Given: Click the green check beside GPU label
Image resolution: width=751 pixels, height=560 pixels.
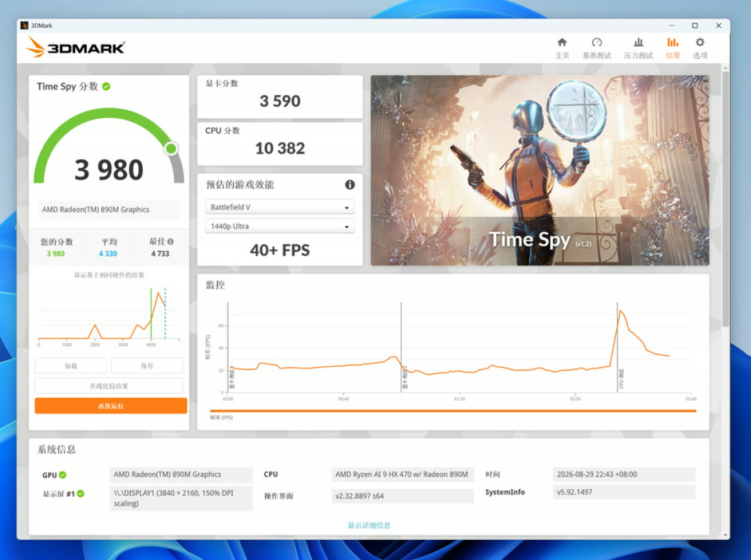Looking at the screenshot, I should [63, 475].
